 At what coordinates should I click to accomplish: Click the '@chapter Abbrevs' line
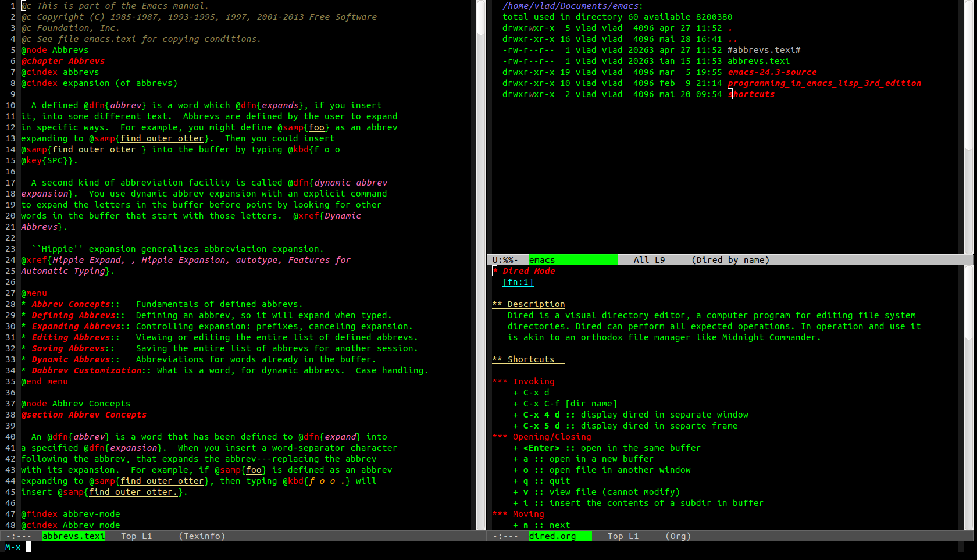click(63, 61)
